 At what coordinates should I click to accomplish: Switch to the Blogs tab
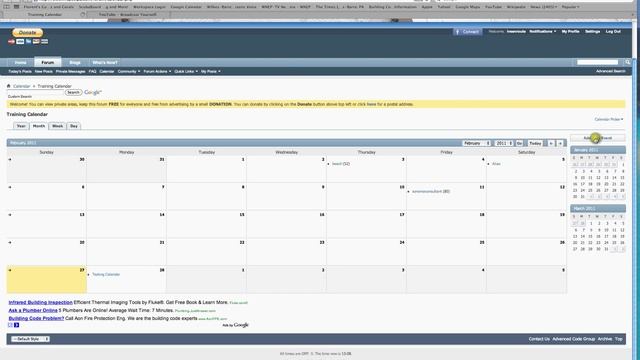coord(75,62)
